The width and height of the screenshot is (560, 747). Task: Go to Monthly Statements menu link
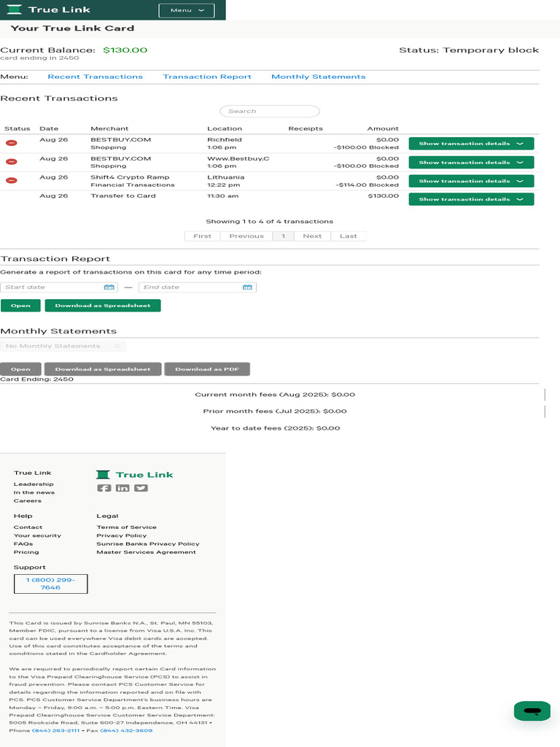pyautogui.click(x=319, y=77)
